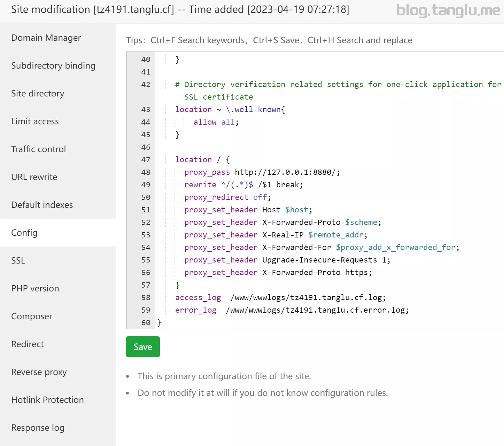Screen dimensions: 504x446
Task: Switch to Subdirectory binding tab
Action: [53, 65]
